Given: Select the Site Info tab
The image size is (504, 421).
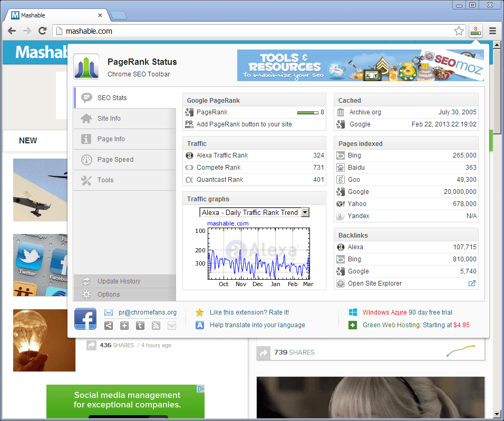Looking at the screenshot, I should [x=125, y=118].
